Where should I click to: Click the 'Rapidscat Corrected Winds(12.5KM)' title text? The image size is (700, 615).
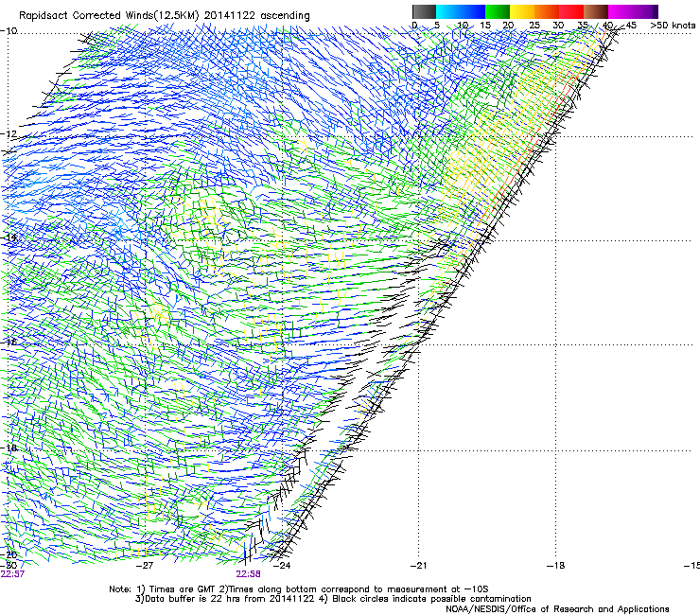109,16
